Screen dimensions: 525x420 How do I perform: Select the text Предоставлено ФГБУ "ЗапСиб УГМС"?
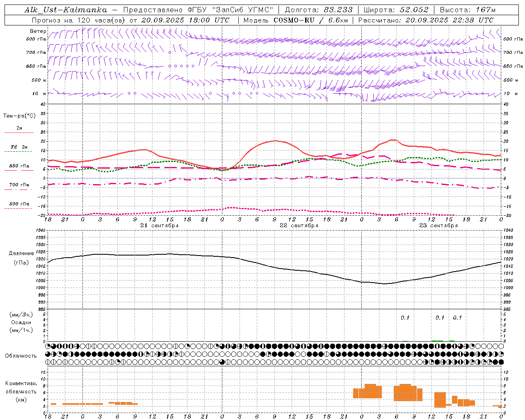point(198,10)
